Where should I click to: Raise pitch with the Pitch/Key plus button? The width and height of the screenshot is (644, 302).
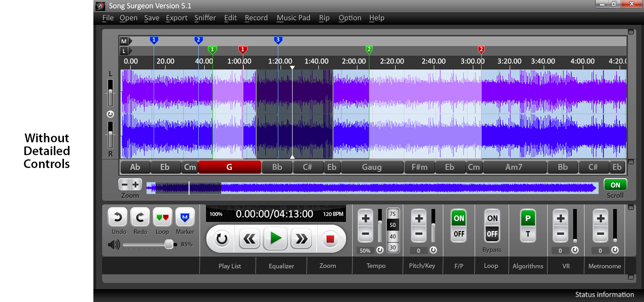point(419,218)
